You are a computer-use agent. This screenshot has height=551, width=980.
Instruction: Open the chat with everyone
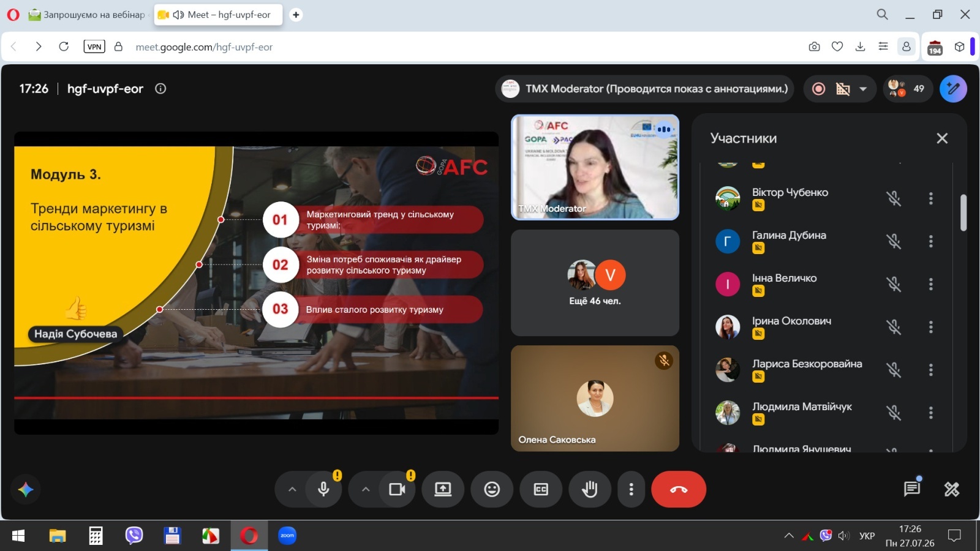point(912,489)
